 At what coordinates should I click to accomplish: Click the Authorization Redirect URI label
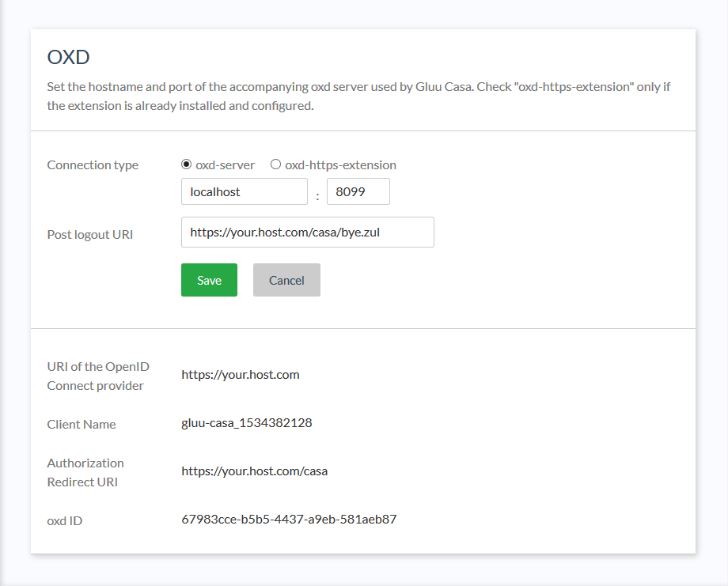point(85,472)
